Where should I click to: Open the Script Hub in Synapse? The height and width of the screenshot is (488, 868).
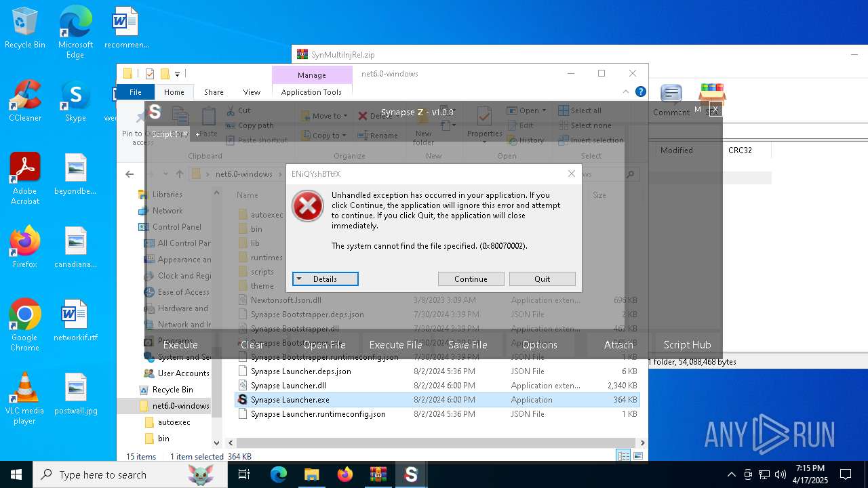click(687, 345)
